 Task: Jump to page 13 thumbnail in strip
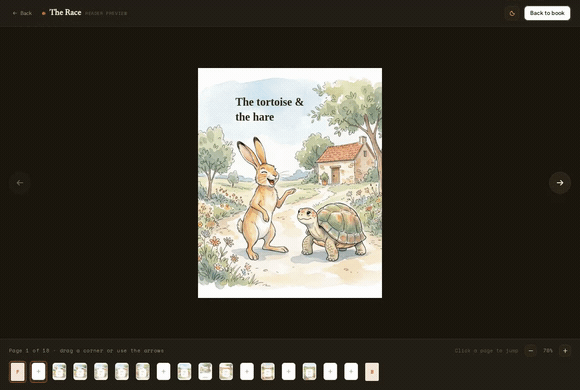point(268,371)
